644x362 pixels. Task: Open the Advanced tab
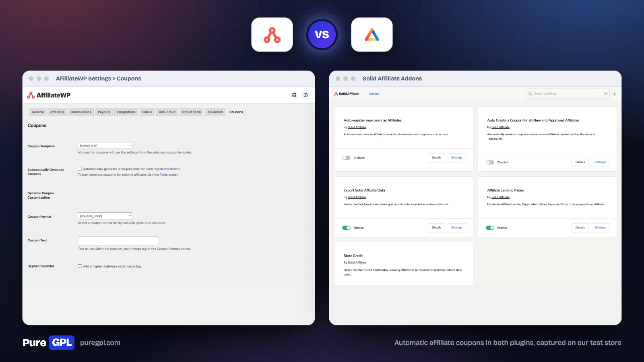click(215, 112)
